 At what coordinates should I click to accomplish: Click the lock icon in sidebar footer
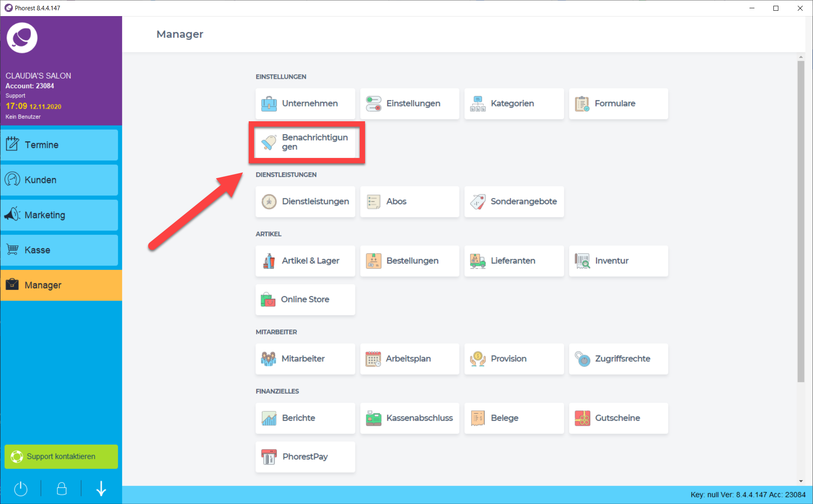[61, 489]
